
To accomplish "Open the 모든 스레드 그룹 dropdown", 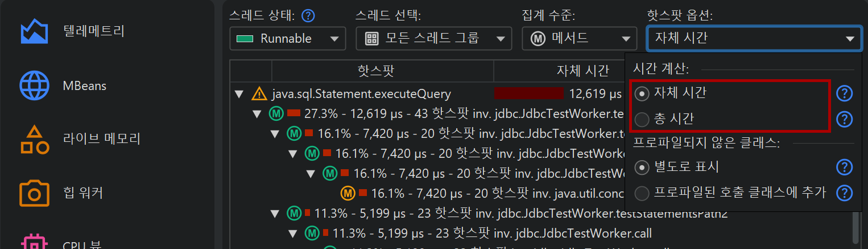I will [x=434, y=39].
